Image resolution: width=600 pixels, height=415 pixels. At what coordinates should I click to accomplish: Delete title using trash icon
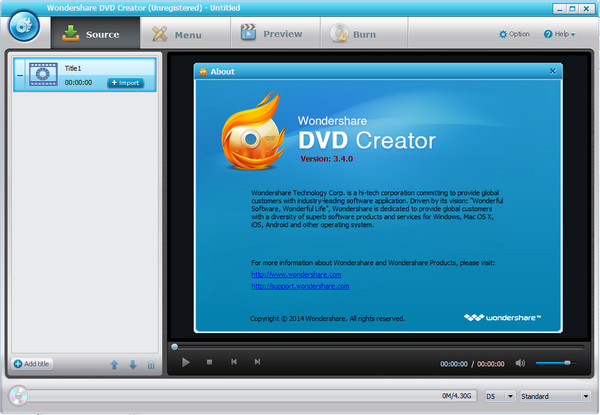click(151, 365)
